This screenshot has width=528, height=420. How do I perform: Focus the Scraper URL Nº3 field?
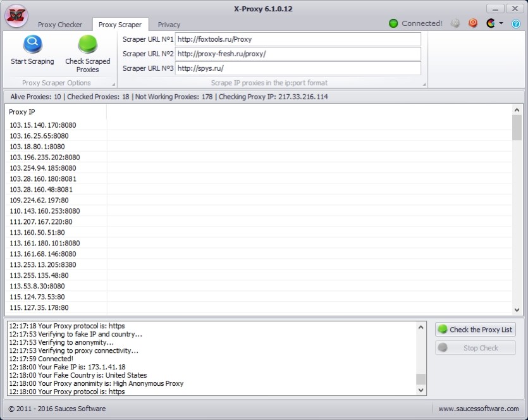click(298, 68)
